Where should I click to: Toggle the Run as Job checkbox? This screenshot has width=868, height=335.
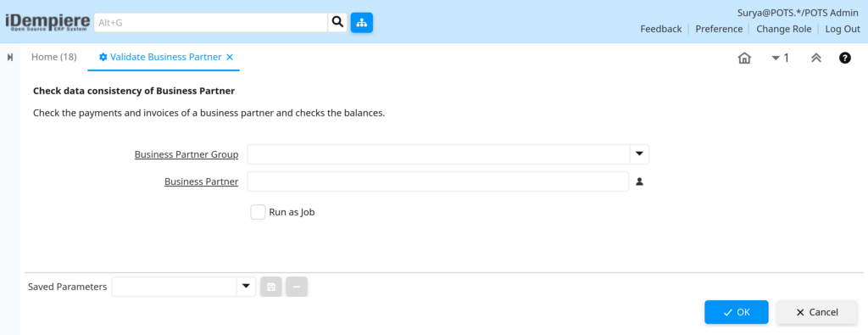(258, 212)
